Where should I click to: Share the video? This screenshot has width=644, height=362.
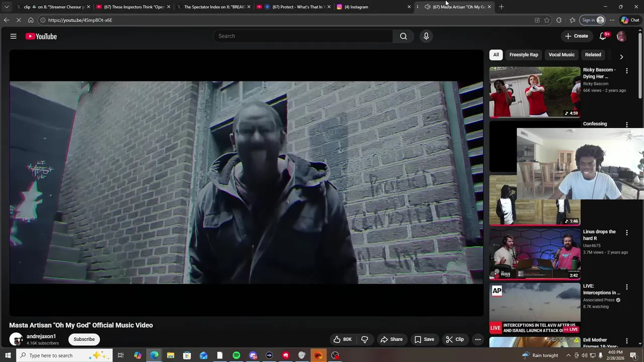(391, 339)
